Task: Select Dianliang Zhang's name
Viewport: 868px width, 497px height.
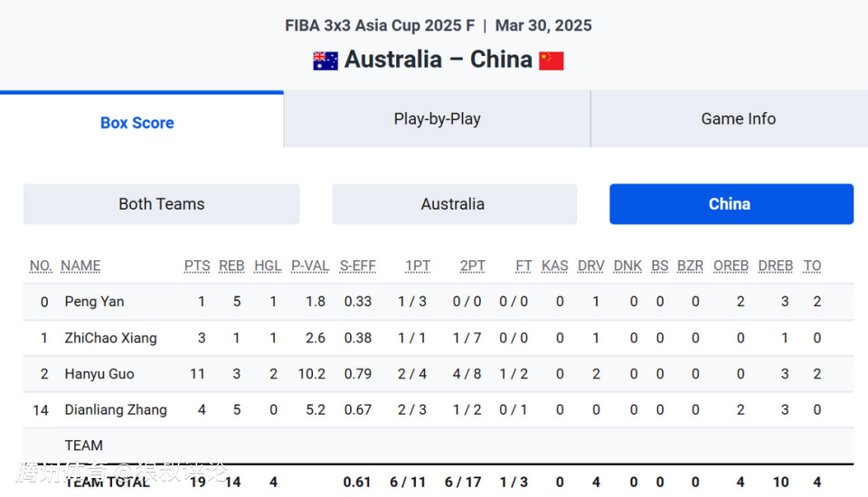Action: tap(116, 410)
